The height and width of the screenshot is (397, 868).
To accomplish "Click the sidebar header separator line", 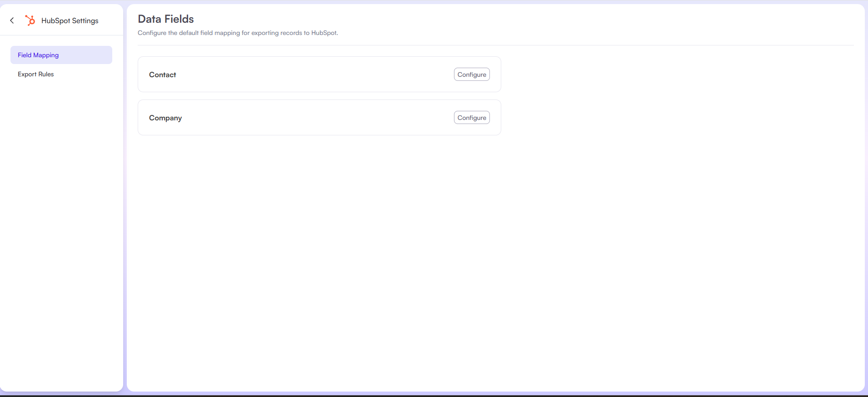I will 61,35.
